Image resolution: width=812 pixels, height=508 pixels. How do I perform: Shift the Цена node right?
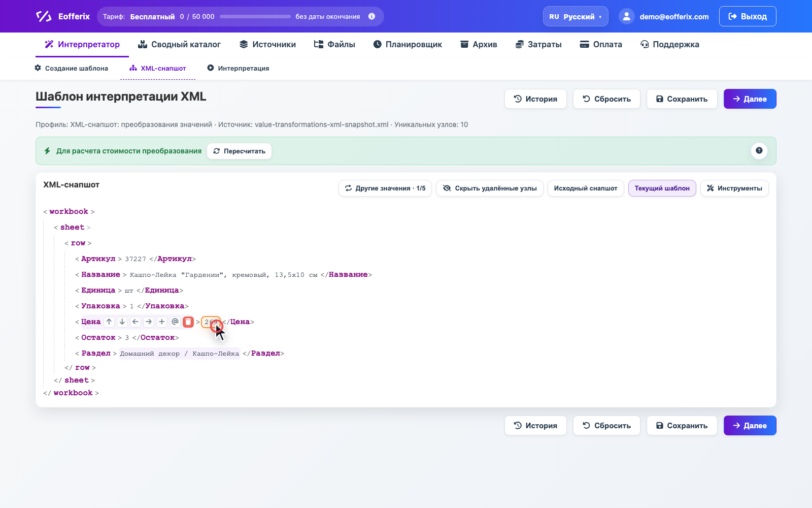[149, 322]
